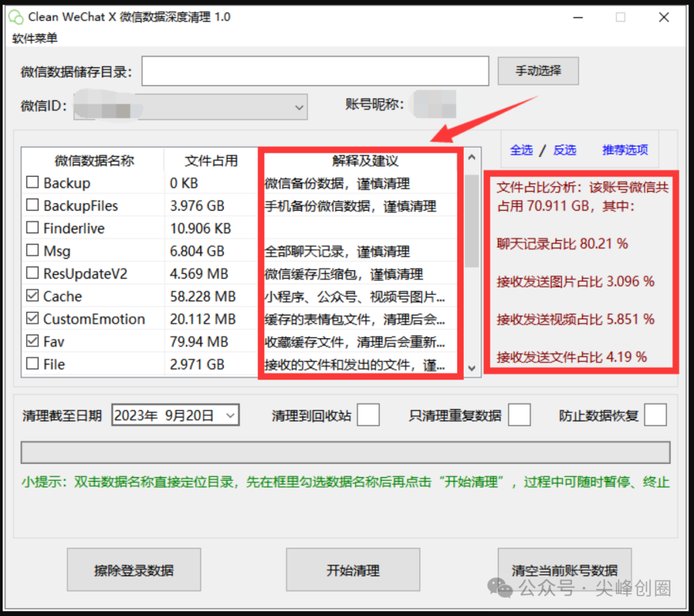The image size is (694, 616).
Task: Click the 清空当前账号数据 button
Action: (565, 570)
